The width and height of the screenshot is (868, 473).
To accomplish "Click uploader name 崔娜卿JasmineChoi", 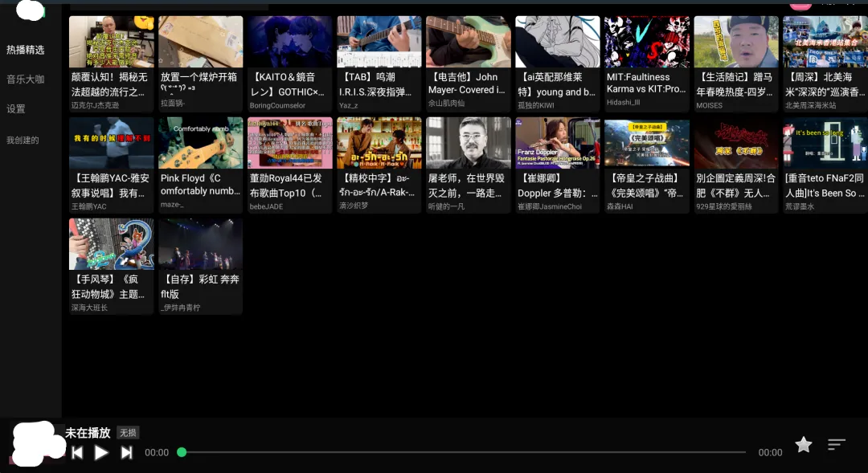I will (x=550, y=206).
